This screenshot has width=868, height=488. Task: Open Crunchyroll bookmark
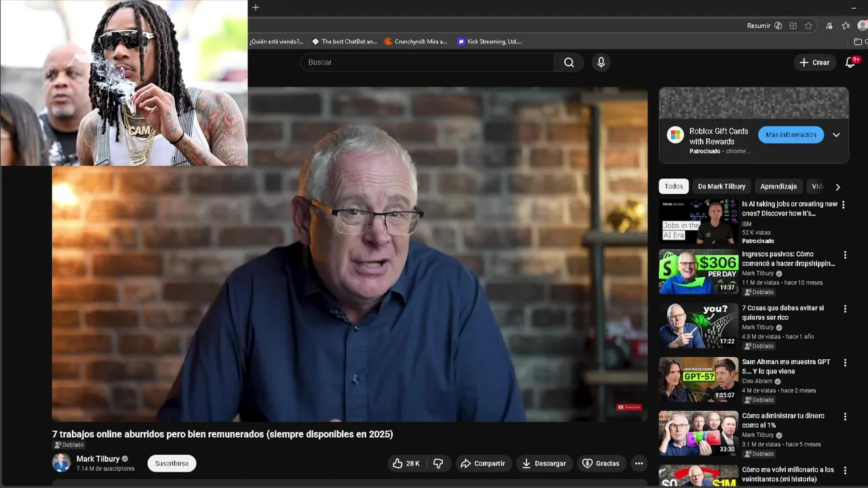pyautogui.click(x=416, y=41)
